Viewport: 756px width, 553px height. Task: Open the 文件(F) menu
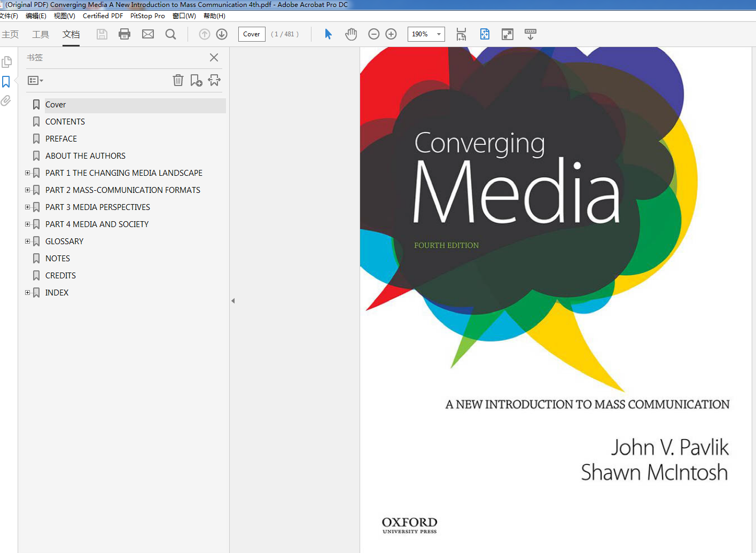(x=9, y=16)
